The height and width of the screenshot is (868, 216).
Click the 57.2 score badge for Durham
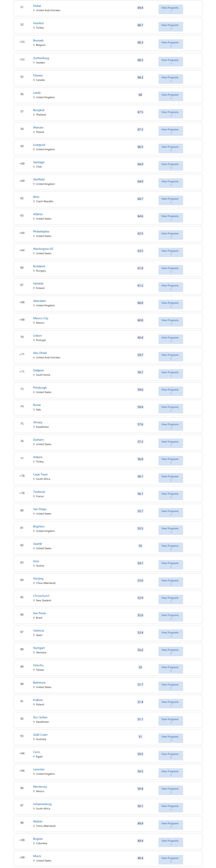click(140, 442)
